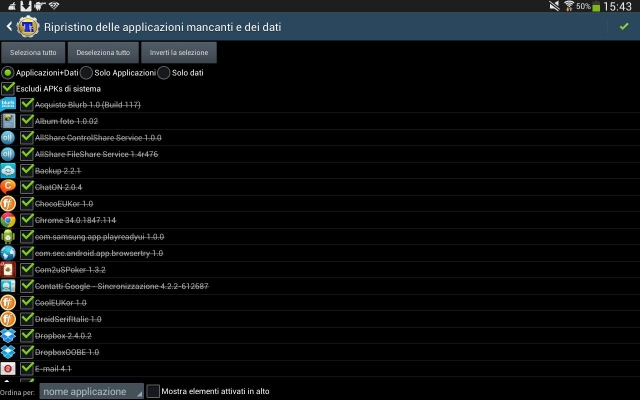Uncheck the Album foto checkbox

click(27, 121)
